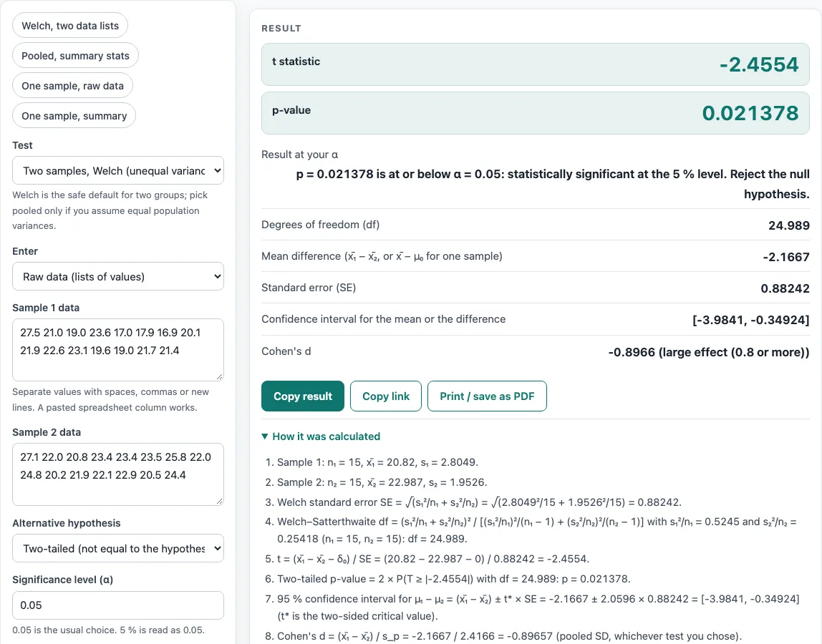Click calculation step 8, Cohen's d formula
822x644 pixels.
[x=510, y=636]
